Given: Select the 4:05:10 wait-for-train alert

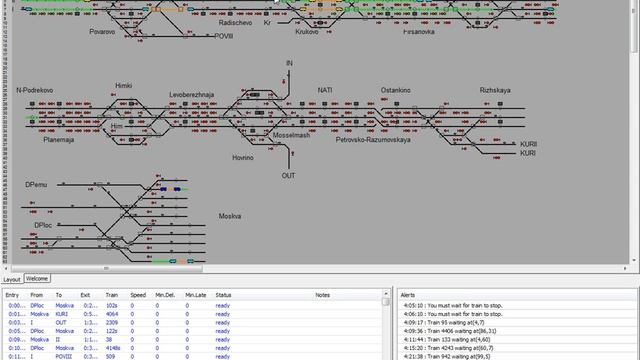Looking at the screenshot, I should pyautogui.click(x=453, y=306).
